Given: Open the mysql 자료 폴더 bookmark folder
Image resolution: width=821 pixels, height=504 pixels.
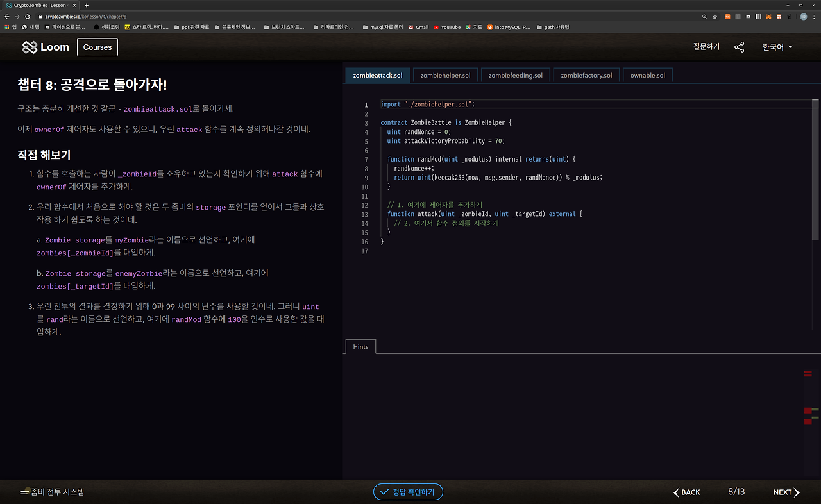Looking at the screenshot, I should pos(382,27).
